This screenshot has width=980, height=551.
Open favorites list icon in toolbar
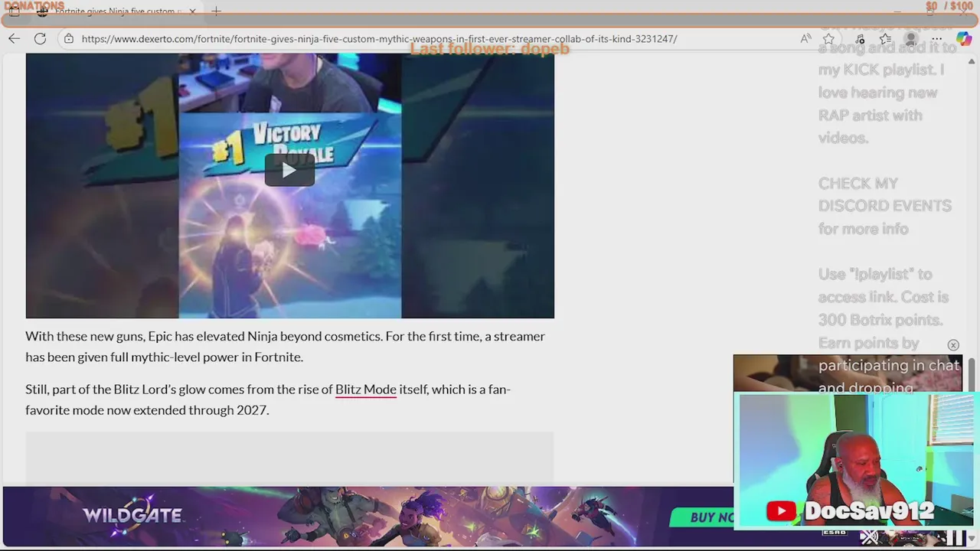tap(885, 38)
